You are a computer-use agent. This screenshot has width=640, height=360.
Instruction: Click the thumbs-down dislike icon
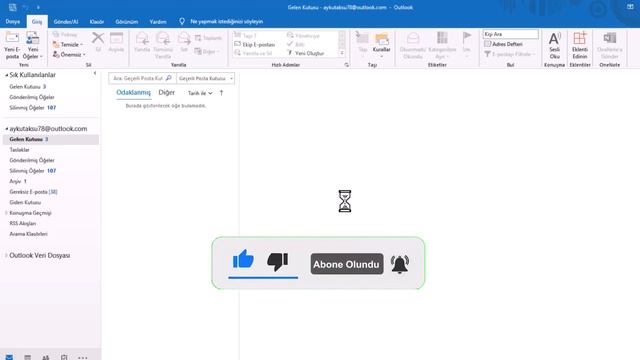[x=278, y=262]
